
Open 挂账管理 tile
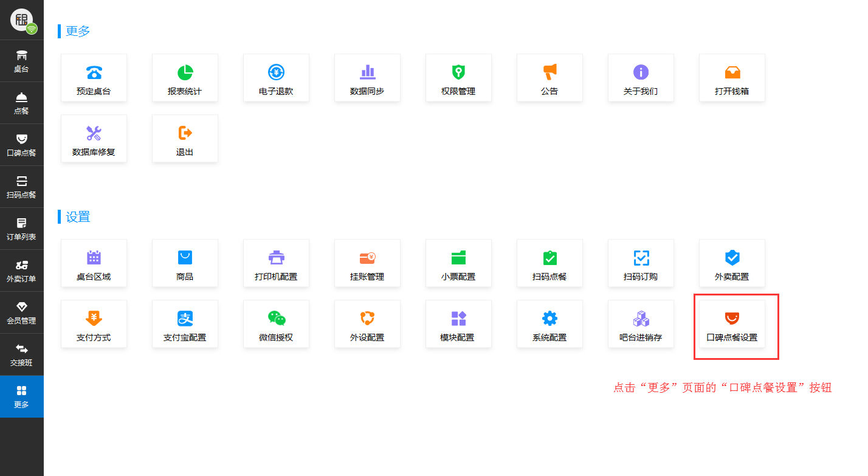coord(367,263)
